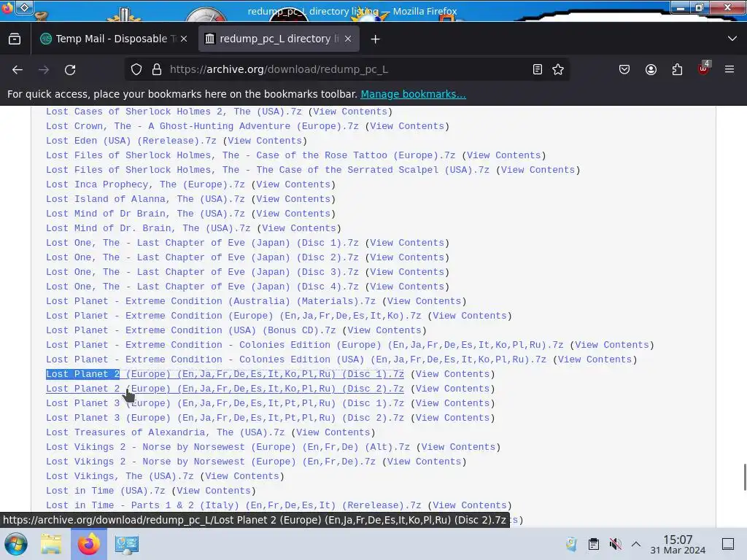747x560 pixels.
Task: Close the redump_pc_L directory tab
Action: (x=348, y=39)
